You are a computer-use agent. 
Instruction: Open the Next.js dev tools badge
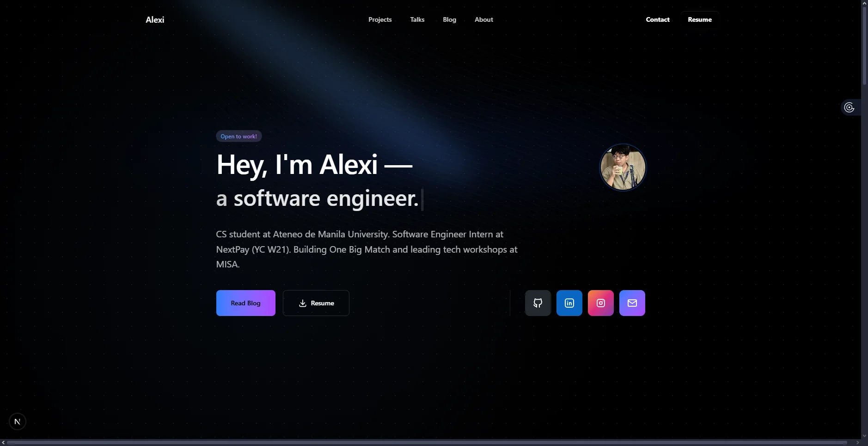(x=17, y=421)
